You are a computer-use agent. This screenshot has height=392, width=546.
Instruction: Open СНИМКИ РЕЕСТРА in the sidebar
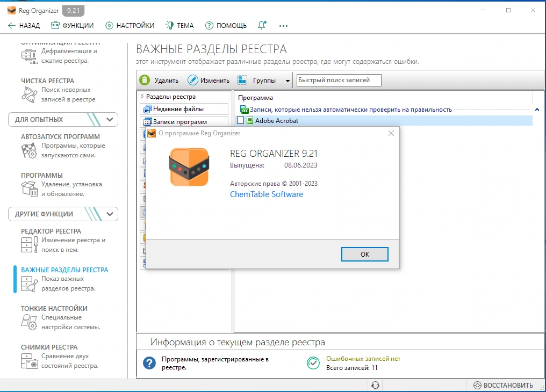click(x=49, y=347)
